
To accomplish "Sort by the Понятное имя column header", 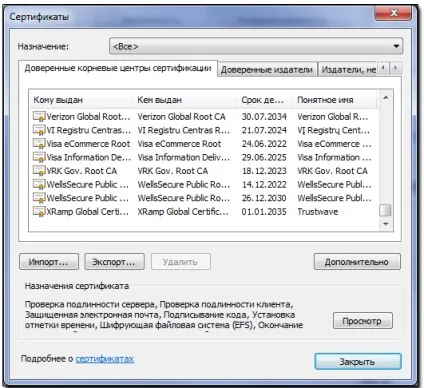I will tap(335, 100).
